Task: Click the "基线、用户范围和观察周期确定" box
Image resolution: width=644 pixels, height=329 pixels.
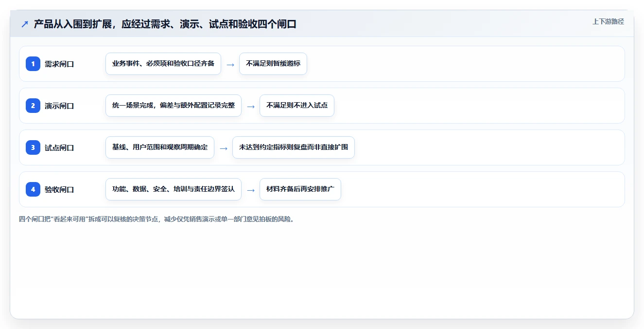Action: (x=160, y=147)
